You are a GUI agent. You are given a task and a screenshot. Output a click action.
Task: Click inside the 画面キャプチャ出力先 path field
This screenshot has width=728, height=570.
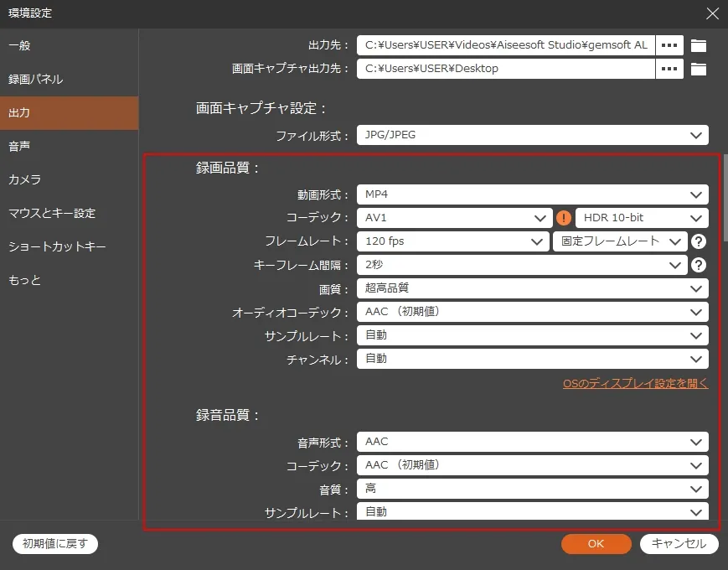[503, 69]
